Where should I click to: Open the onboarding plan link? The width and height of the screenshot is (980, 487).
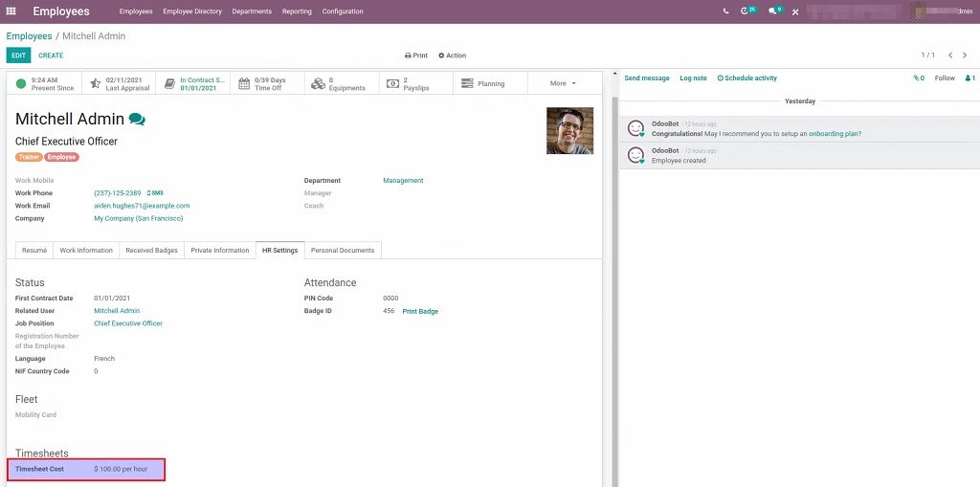pos(835,134)
